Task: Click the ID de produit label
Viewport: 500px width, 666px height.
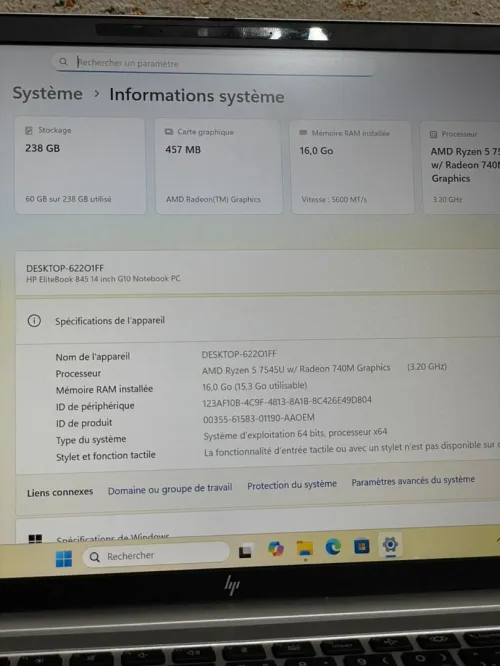Action: (84, 423)
